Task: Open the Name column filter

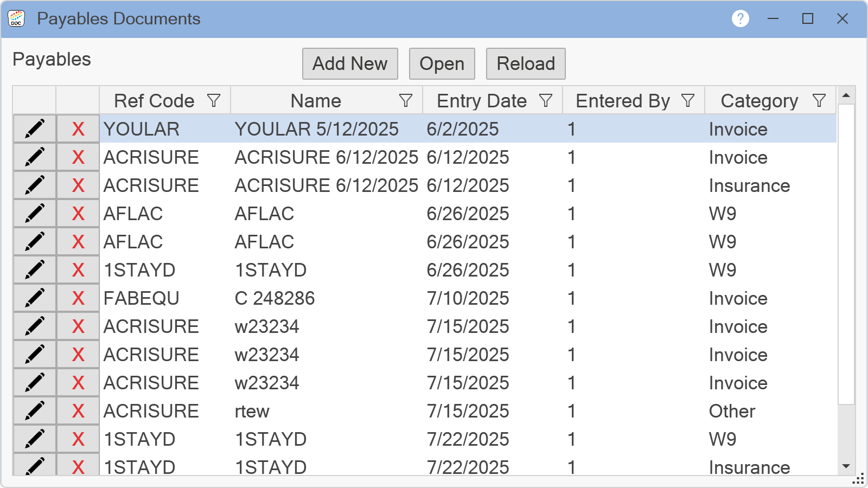Action: (x=405, y=101)
